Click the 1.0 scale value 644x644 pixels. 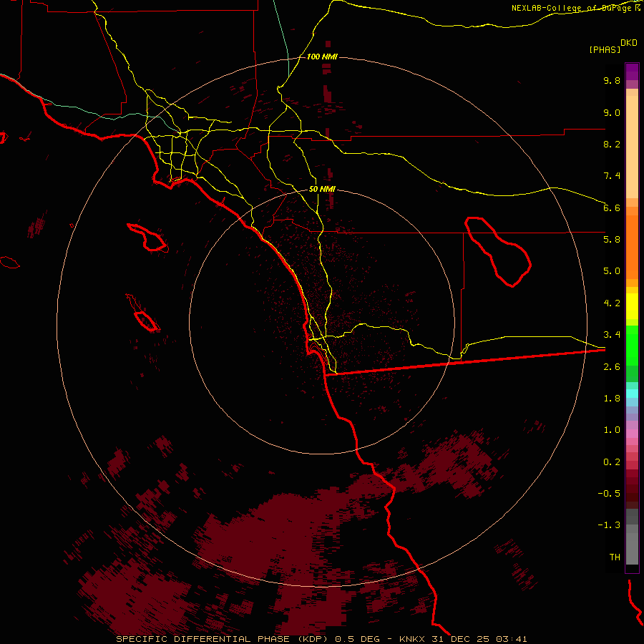click(612, 430)
